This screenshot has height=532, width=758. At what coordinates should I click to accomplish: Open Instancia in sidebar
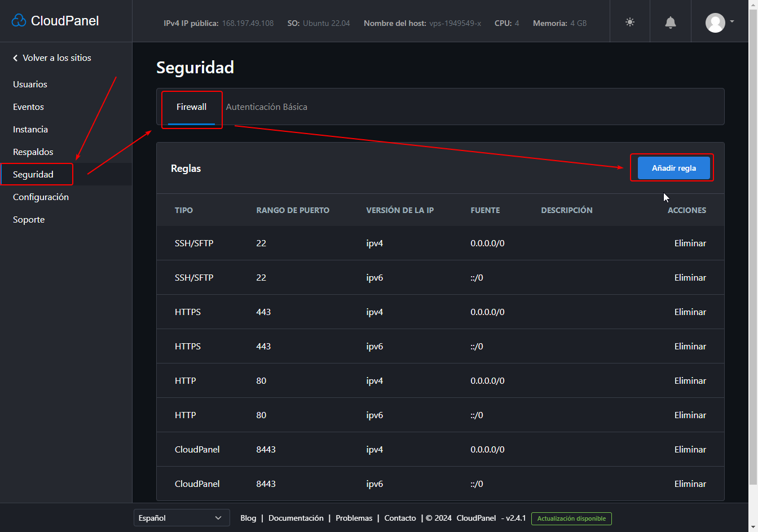click(30, 130)
